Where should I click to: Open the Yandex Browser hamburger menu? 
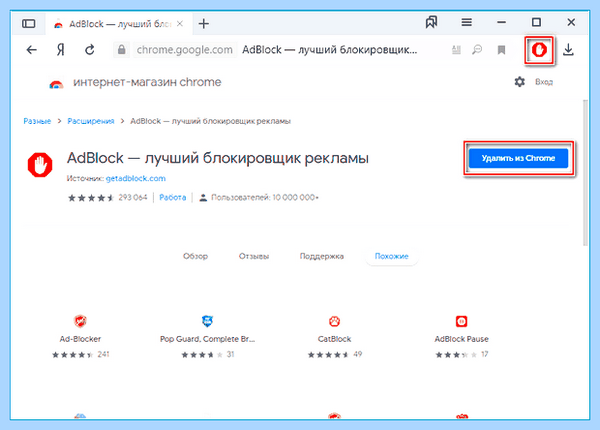[466, 23]
